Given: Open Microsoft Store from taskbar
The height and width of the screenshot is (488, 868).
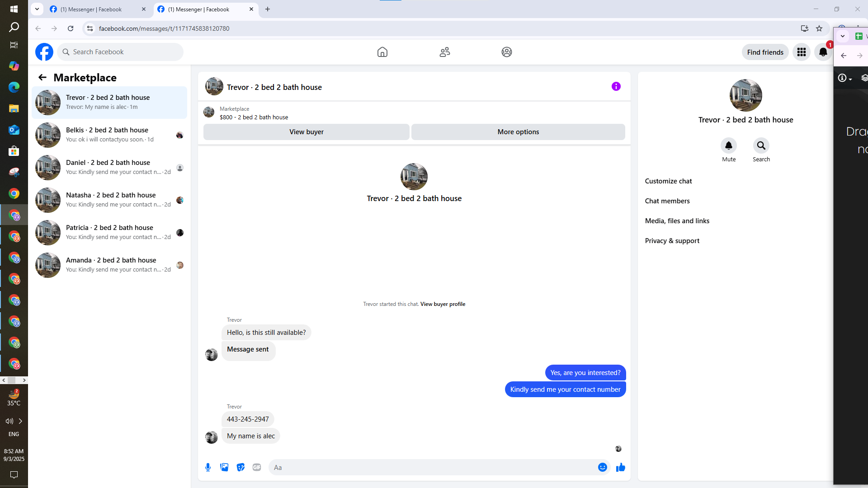Looking at the screenshot, I should coord(14,151).
